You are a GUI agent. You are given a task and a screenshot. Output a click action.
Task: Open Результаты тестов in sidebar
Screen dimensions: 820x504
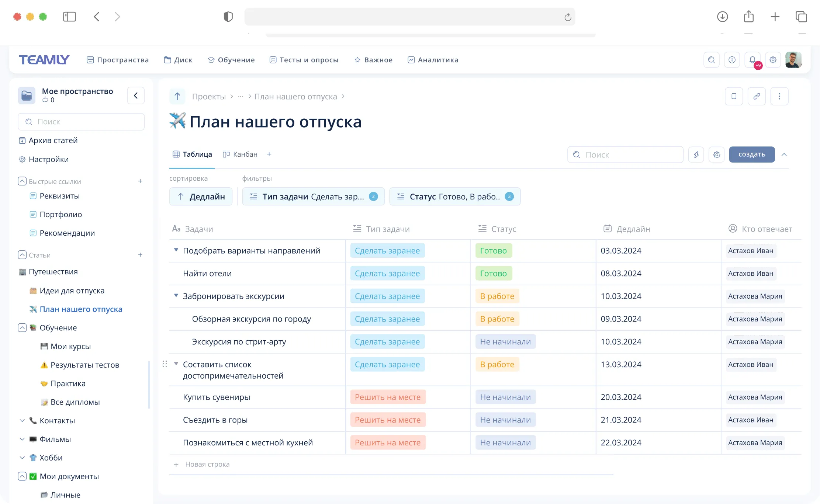coord(80,365)
